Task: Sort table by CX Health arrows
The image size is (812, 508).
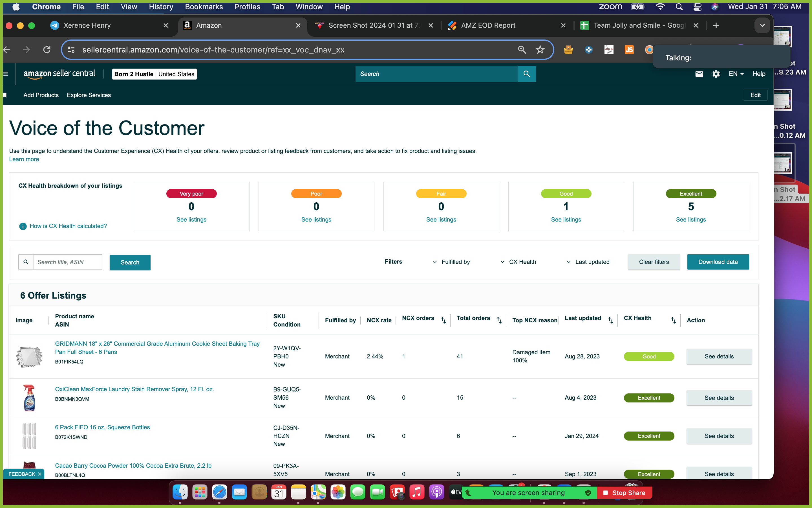Action: pyautogui.click(x=673, y=320)
